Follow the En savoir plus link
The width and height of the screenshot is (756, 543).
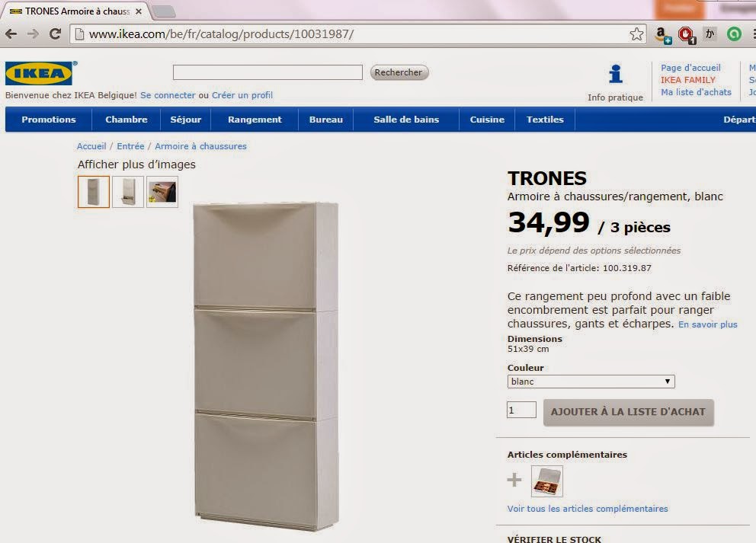coord(708,324)
